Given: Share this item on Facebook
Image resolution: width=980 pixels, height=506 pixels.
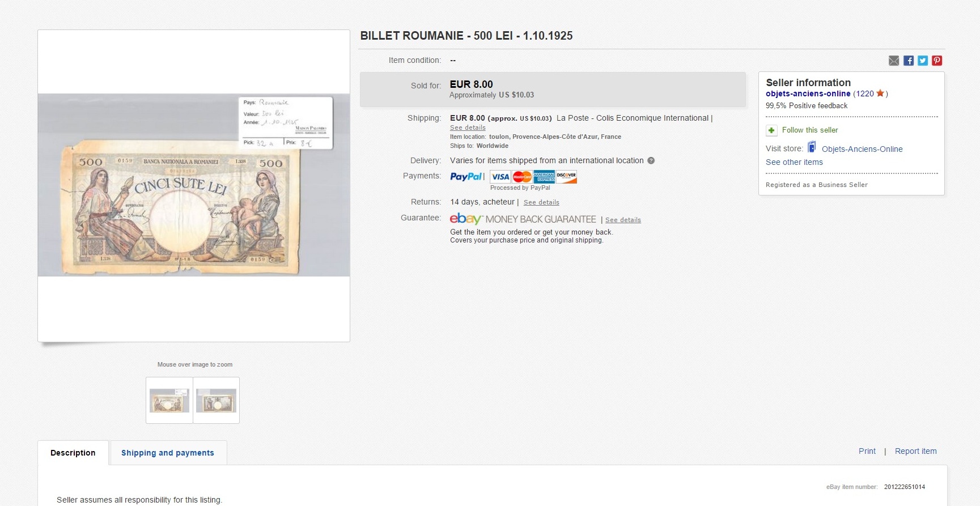Looking at the screenshot, I should point(909,61).
